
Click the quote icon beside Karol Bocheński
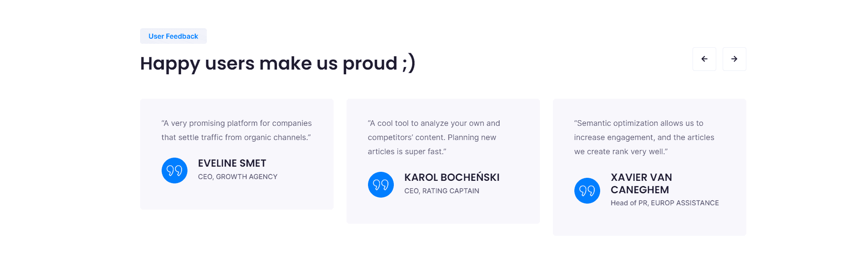381,185
